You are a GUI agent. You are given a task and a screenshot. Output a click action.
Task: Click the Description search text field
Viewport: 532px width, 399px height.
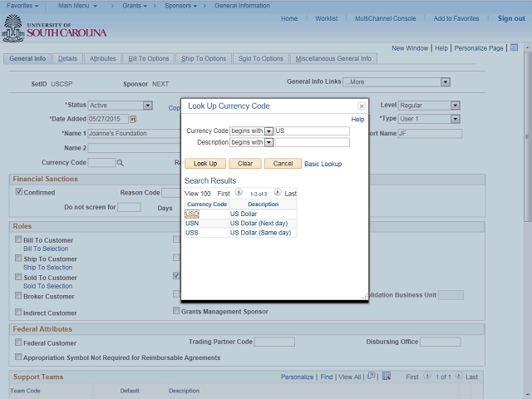coord(313,142)
